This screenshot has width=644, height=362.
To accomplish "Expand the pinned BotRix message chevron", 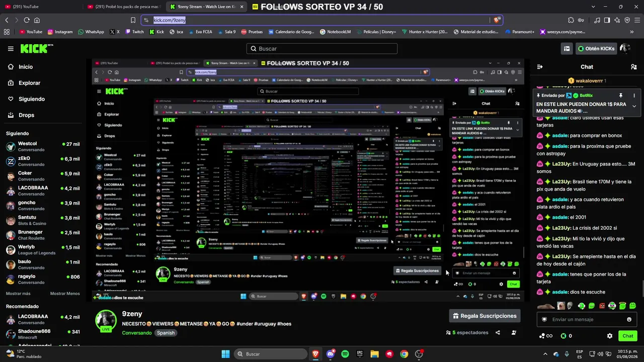I will click(x=634, y=106).
